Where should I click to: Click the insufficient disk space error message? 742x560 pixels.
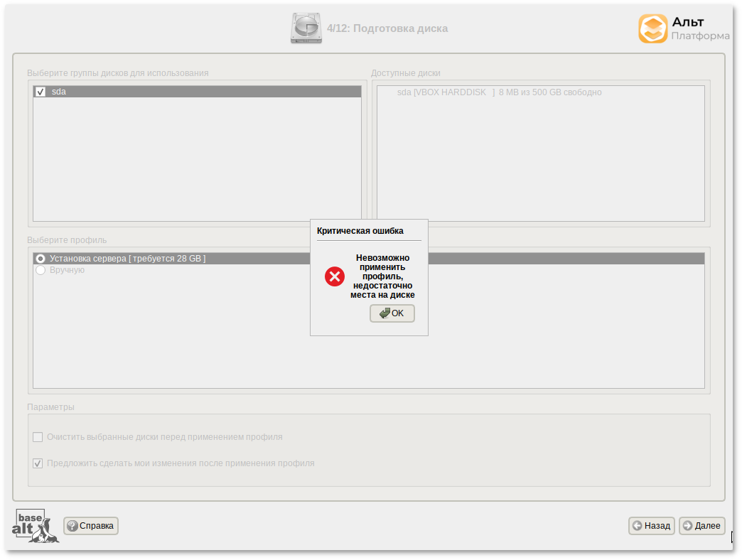tap(384, 276)
